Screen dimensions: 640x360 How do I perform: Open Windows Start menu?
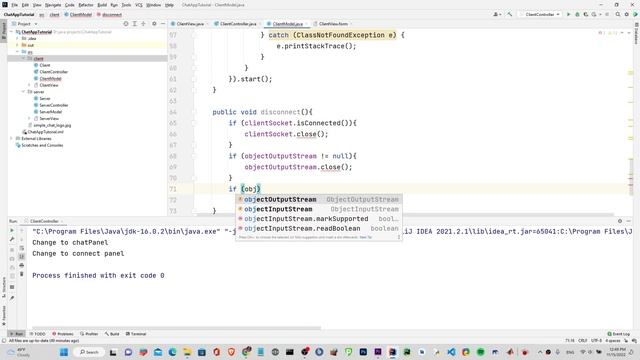pos(64,352)
